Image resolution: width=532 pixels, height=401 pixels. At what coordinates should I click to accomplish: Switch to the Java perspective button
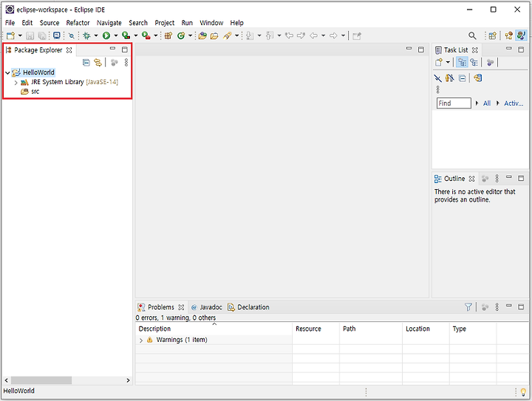[x=521, y=35]
